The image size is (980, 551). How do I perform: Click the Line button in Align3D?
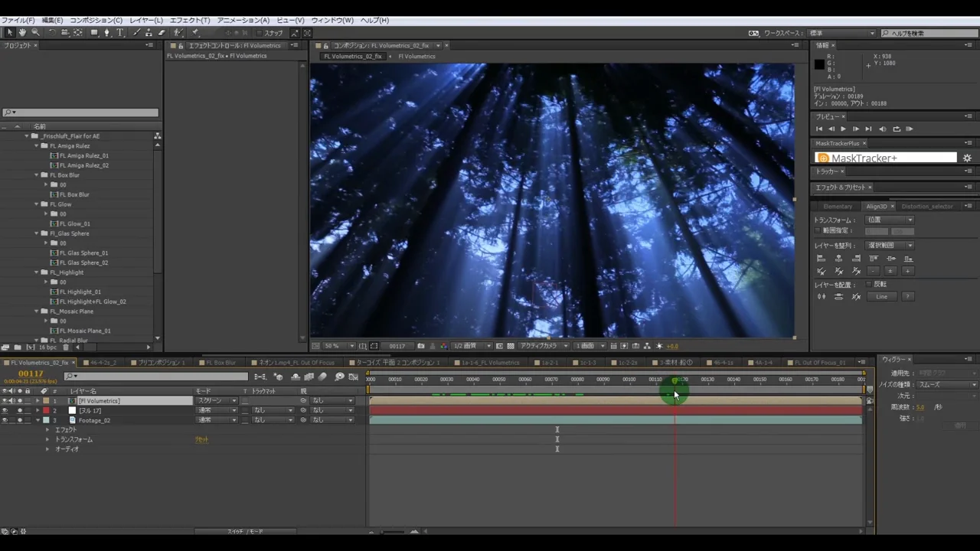882,296
